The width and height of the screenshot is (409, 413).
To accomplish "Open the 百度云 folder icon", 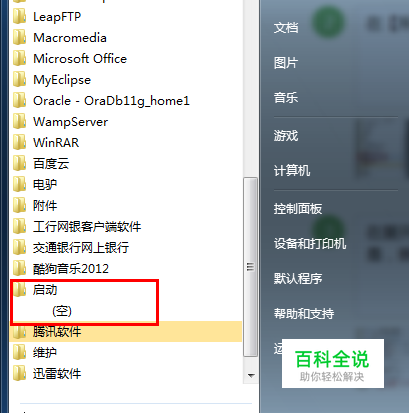I will point(19,164).
